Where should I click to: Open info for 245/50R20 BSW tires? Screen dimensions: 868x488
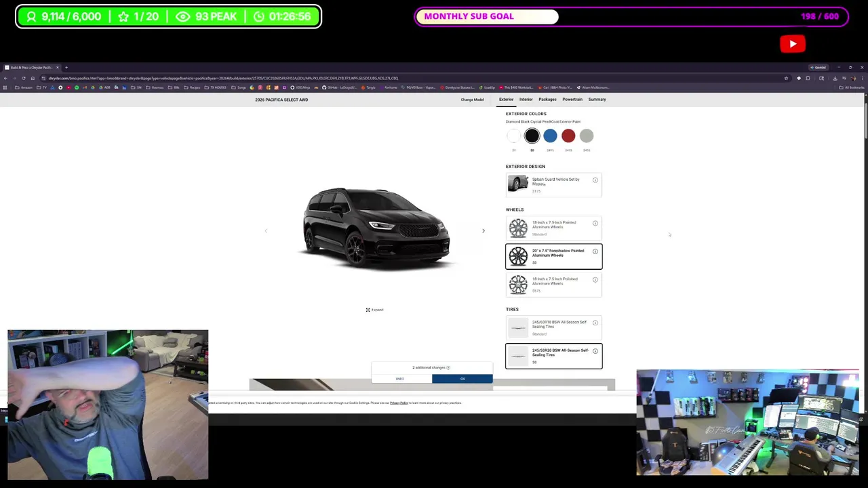pyautogui.click(x=595, y=351)
